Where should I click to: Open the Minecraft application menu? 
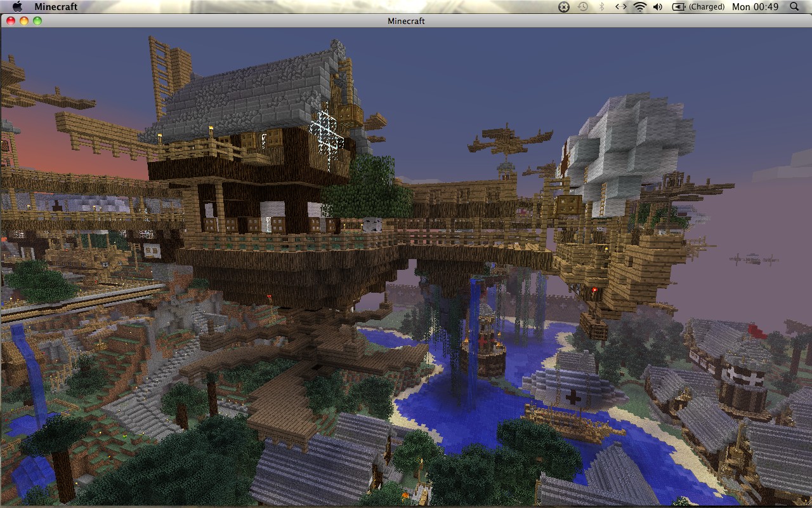(56, 7)
